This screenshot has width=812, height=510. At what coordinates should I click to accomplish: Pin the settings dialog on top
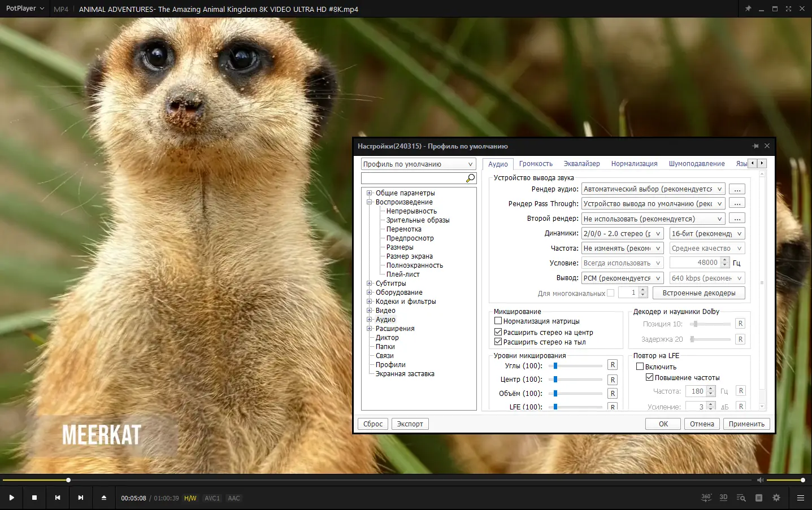point(755,146)
